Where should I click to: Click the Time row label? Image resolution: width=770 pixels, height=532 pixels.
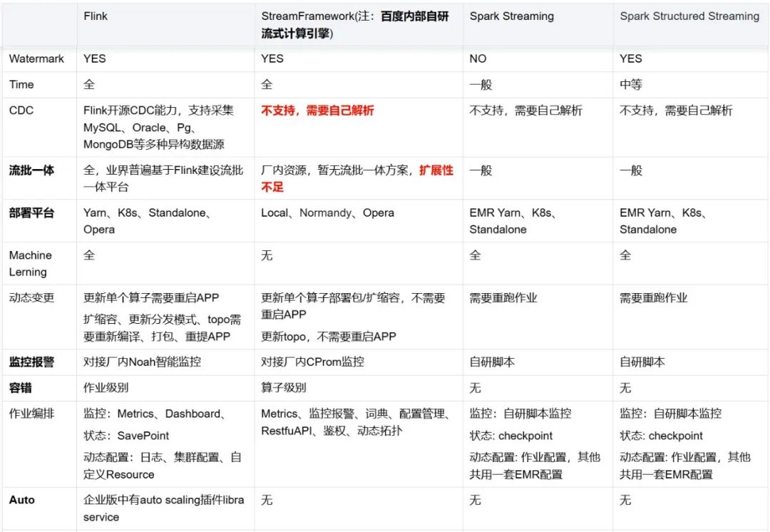tap(19, 84)
